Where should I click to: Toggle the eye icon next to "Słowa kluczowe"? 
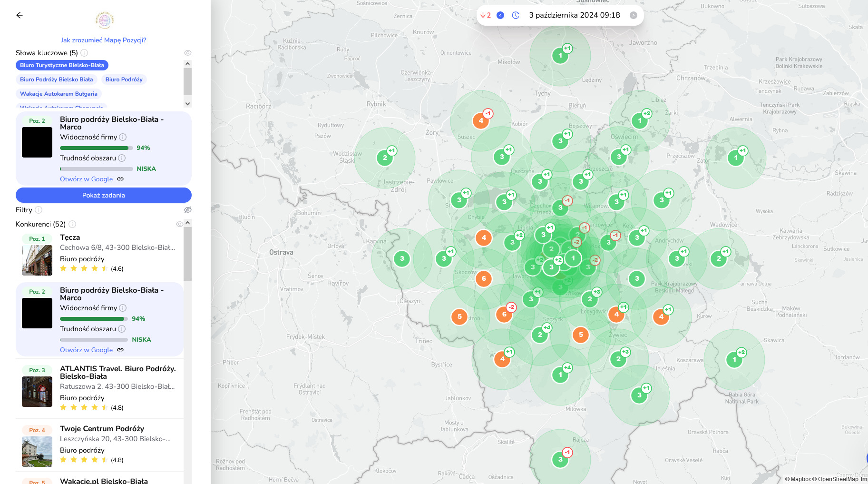187,52
